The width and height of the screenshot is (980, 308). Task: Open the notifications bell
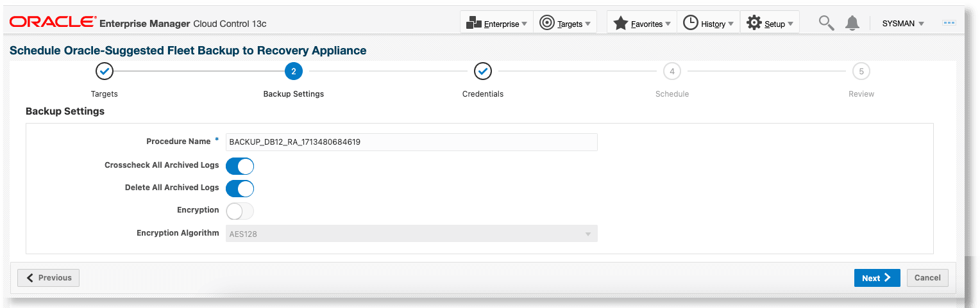[852, 23]
